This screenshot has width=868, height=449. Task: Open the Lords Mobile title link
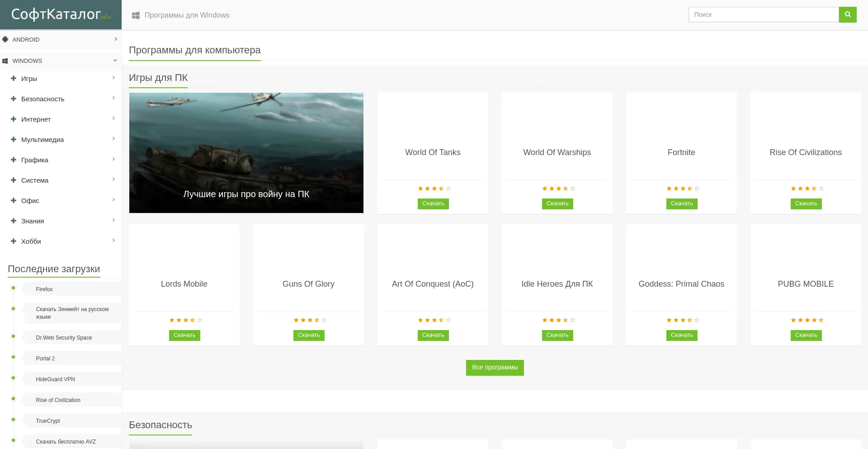click(x=184, y=284)
